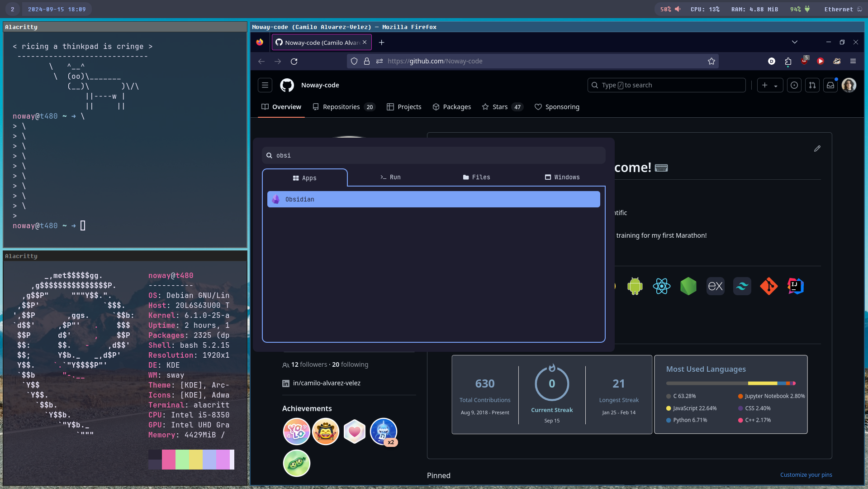Open the Repositories tab on GitHub profile
Image resolution: width=868 pixels, height=489 pixels.
tap(343, 107)
